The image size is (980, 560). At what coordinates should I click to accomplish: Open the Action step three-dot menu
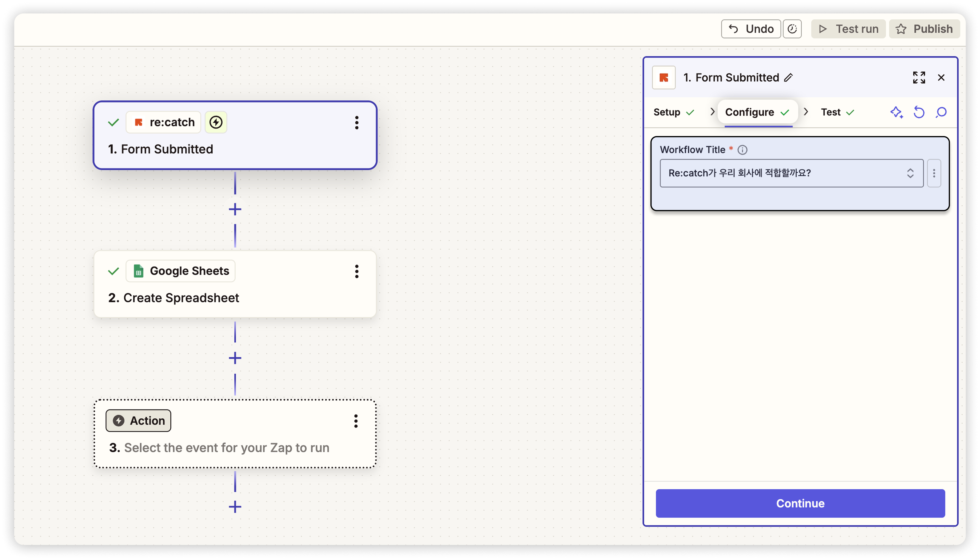tap(356, 421)
